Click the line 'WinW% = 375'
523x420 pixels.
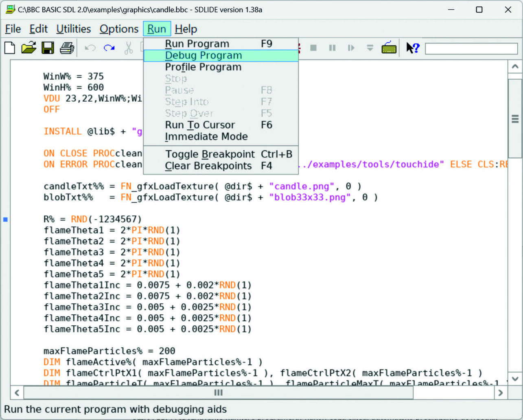pyautogui.click(x=74, y=76)
